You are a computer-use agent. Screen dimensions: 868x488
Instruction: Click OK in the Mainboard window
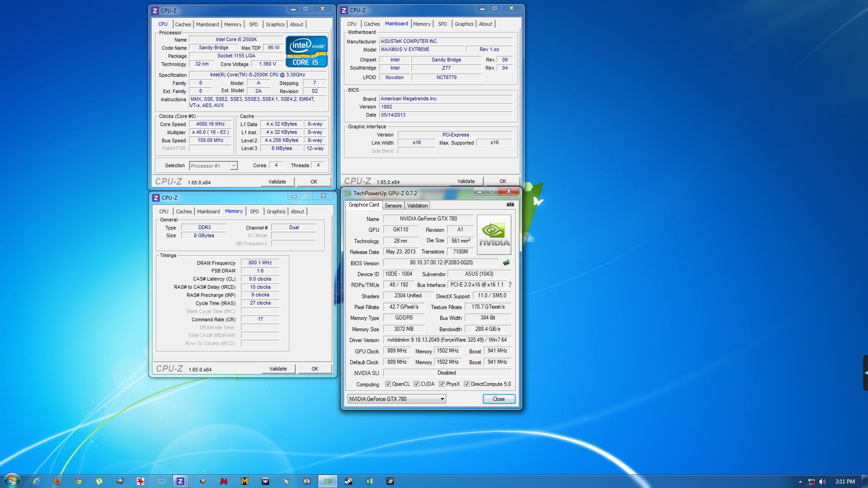[503, 181]
